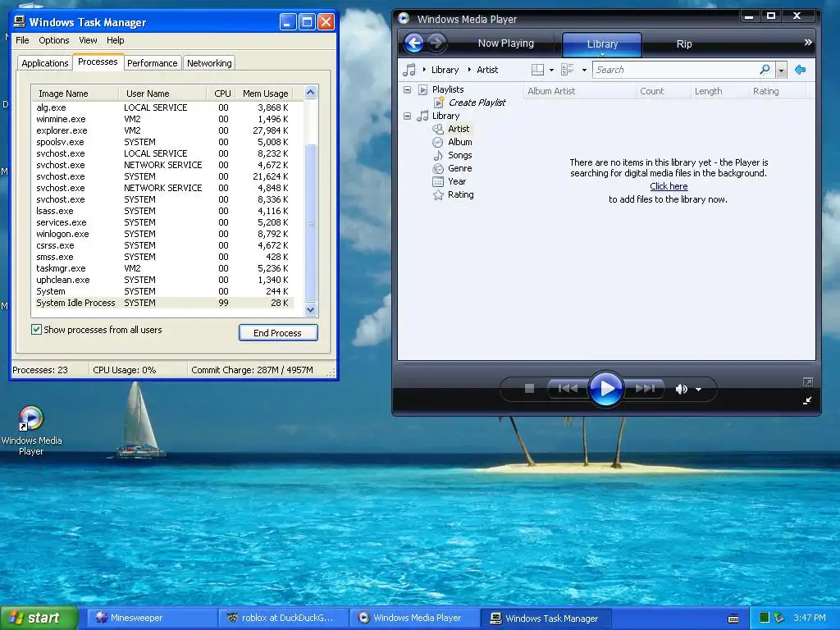
Task: Select the explorer.exe process row
Action: (162, 130)
